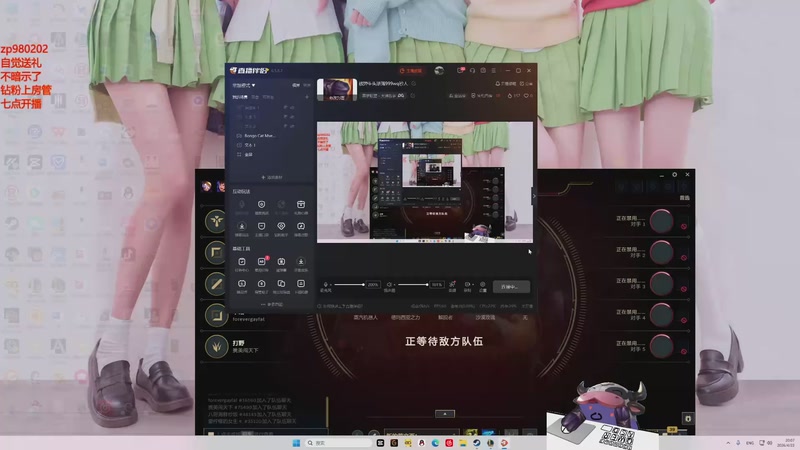Click the bag icon in basic tools second row
Viewport: 800px width, 450px height.
point(261,283)
